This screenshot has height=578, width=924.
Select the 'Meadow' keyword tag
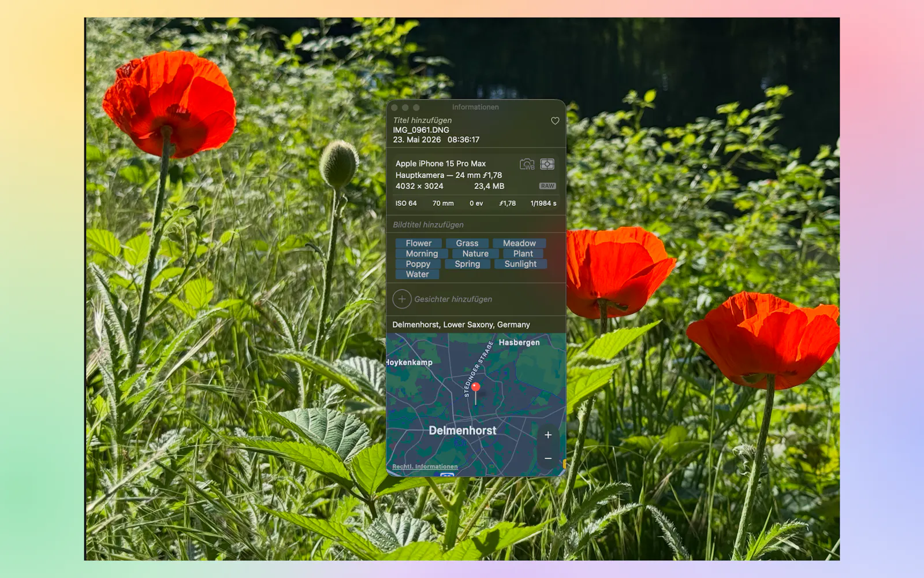coord(519,243)
